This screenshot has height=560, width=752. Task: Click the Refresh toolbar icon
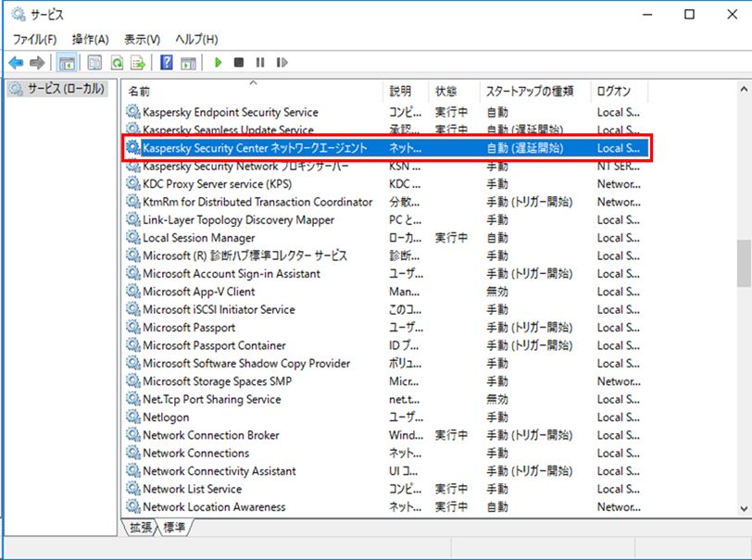point(117,62)
